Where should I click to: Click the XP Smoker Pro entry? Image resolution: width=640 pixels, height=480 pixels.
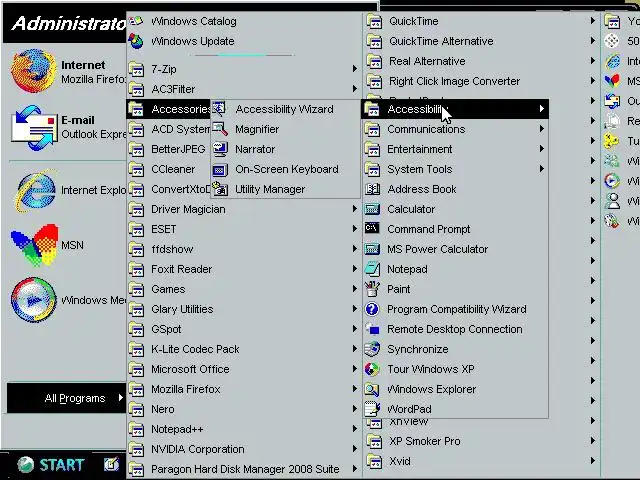tap(481, 441)
